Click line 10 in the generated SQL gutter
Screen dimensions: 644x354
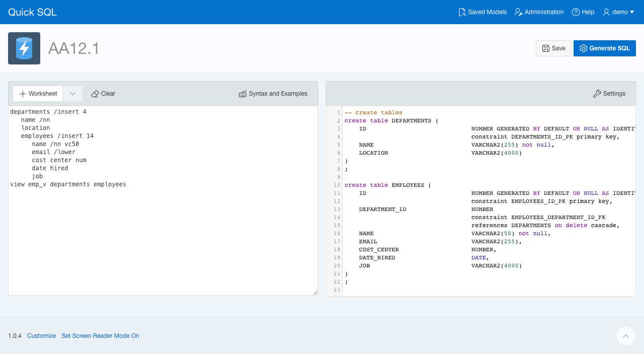click(x=337, y=185)
